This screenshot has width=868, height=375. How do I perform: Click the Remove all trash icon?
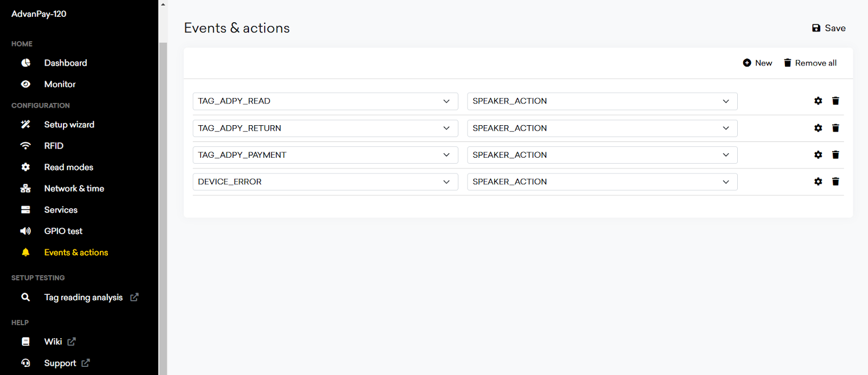pyautogui.click(x=788, y=63)
